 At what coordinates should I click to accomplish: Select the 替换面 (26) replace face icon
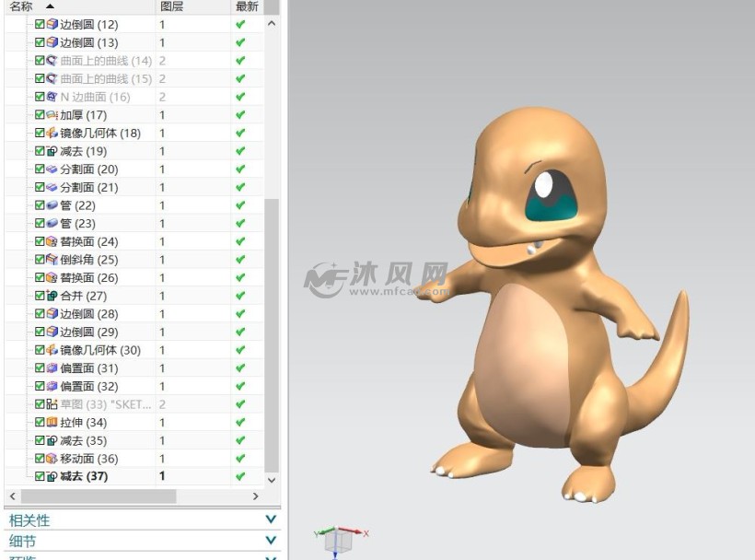(x=52, y=278)
